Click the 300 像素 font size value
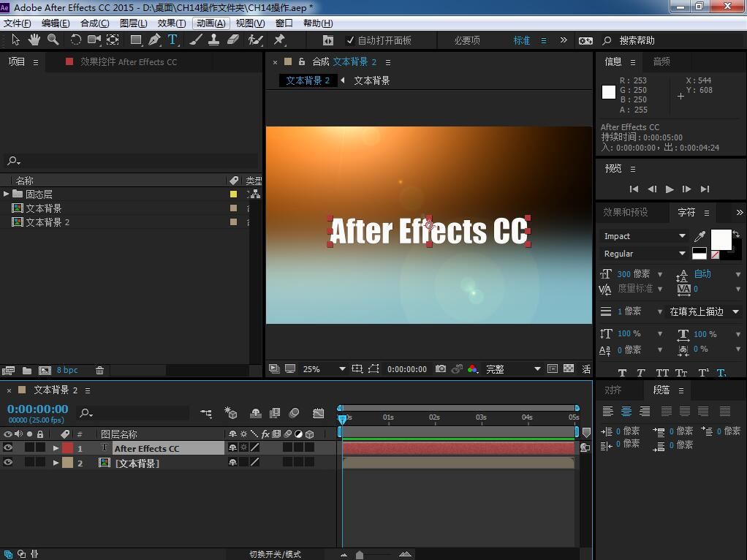Viewport: 747px width, 560px height. pos(633,273)
